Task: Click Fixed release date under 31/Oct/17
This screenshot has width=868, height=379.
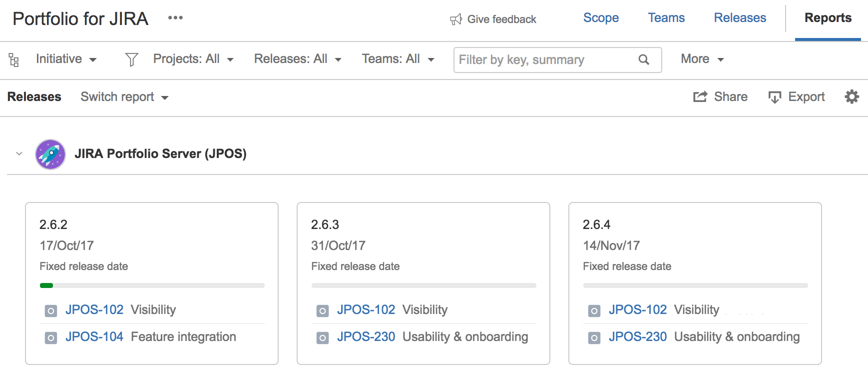Action: click(356, 266)
